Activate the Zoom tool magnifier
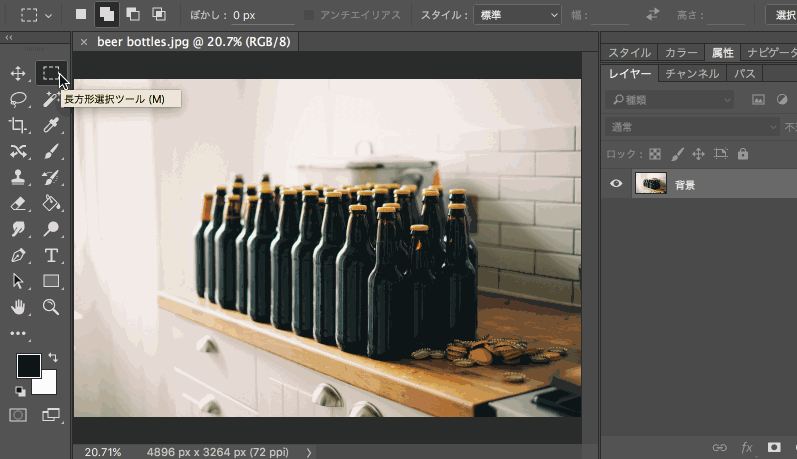Viewport: 797px width, 459px height. coord(51,306)
